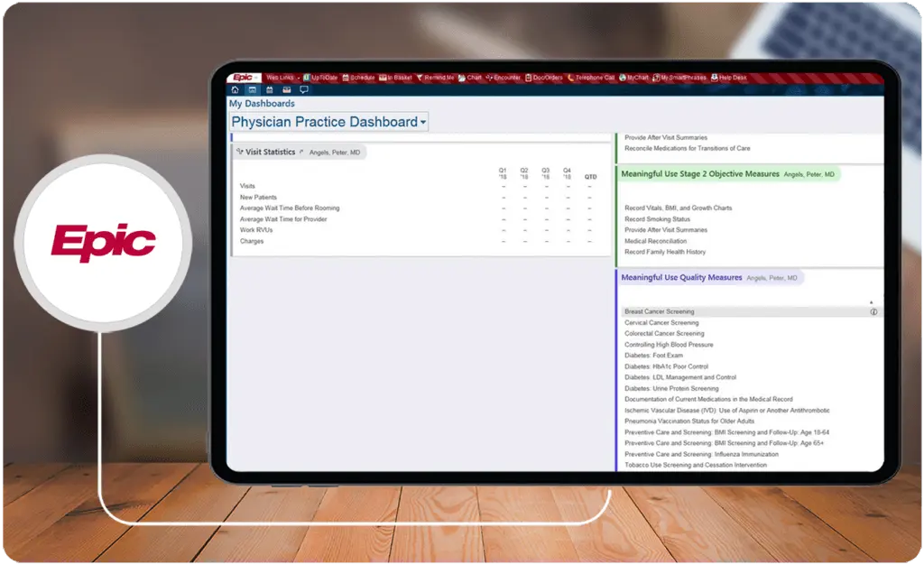Click the scroll up arrow above quality measures
This screenshot has height=565, width=924.
pyautogui.click(x=871, y=302)
